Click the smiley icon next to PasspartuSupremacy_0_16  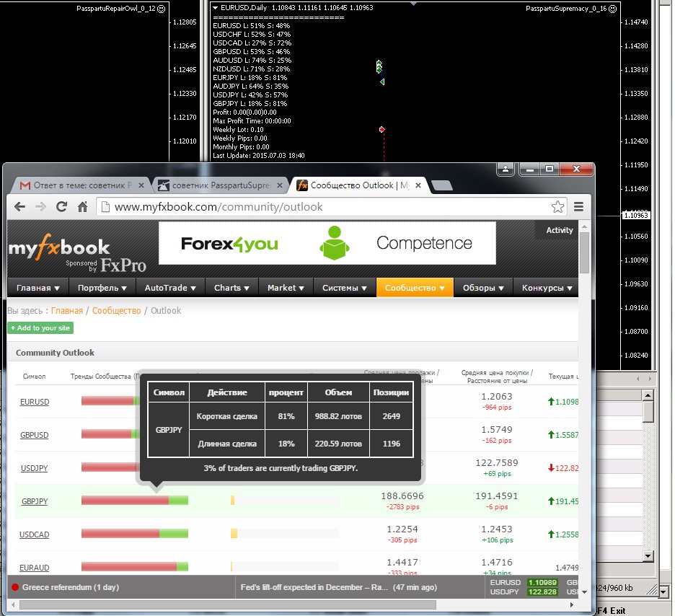612,9
